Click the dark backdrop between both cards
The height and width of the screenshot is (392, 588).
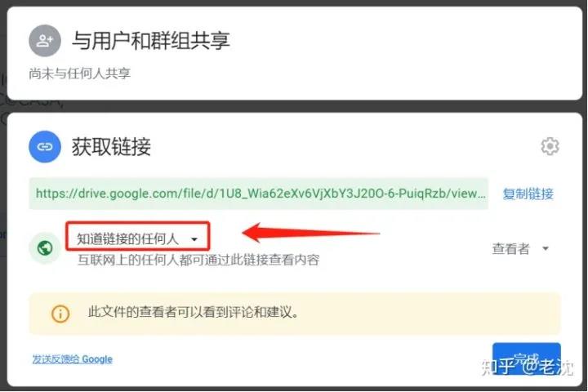tap(295, 106)
